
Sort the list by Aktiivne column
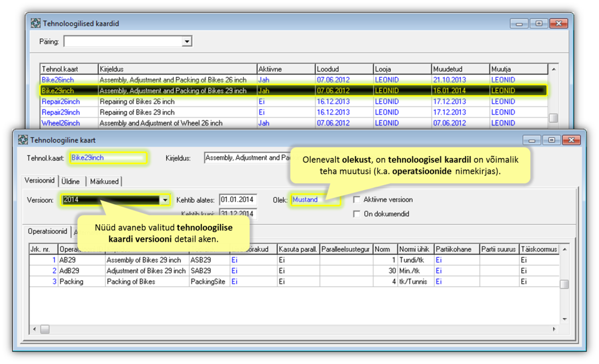(x=286, y=69)
